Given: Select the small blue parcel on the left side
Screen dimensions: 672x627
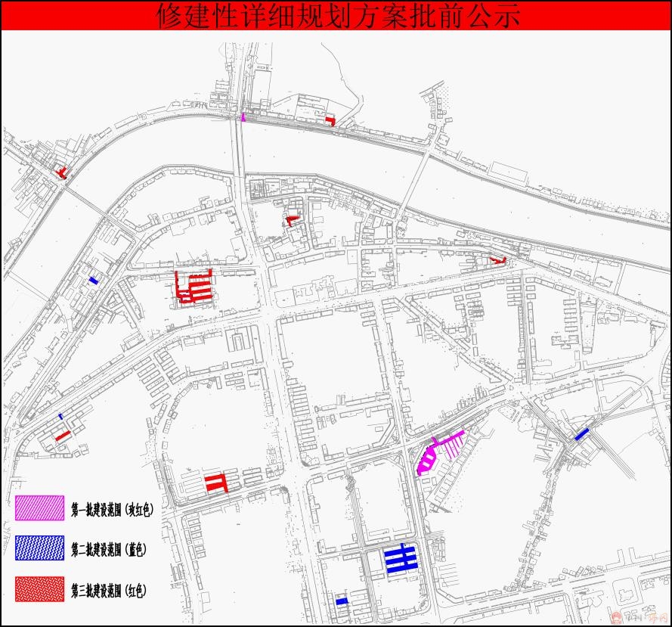Looking at the screenshot, I should (x=93, y=281).
